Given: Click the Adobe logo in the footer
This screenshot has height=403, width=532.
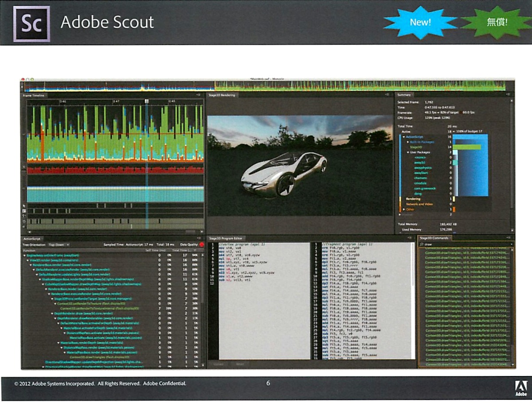Looking at the screenshot, I should click(520, 388).
